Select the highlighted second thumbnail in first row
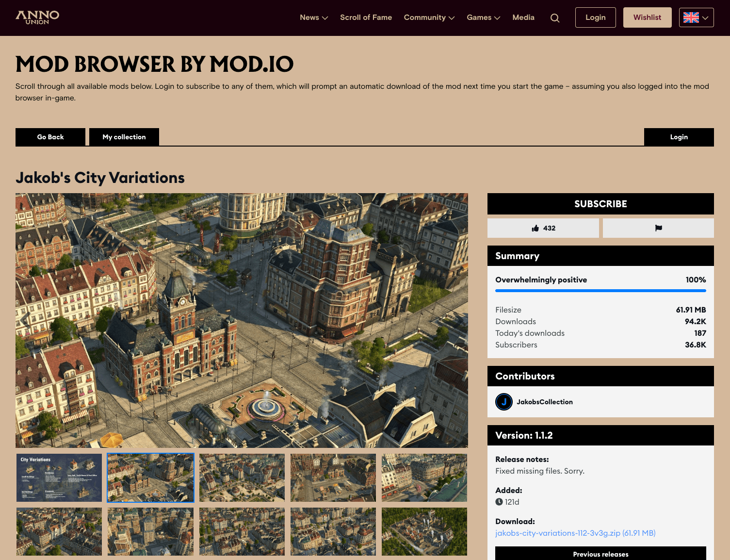 150,478
